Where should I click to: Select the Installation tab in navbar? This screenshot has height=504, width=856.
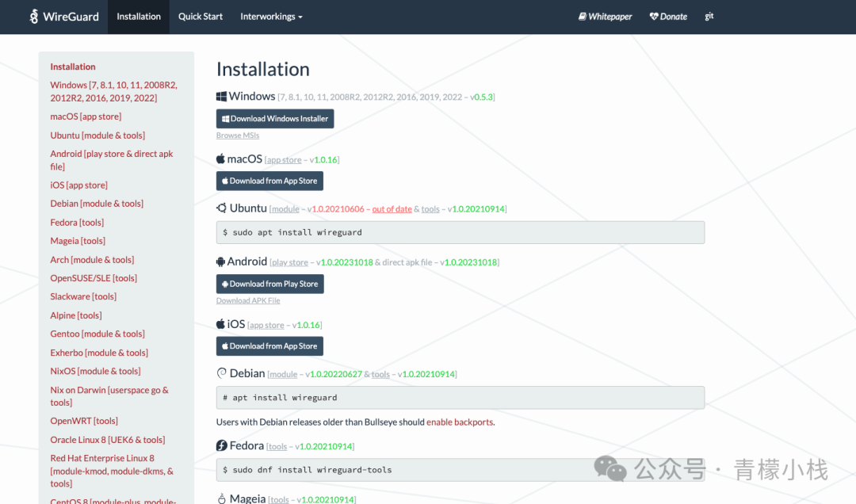[139, 17]
